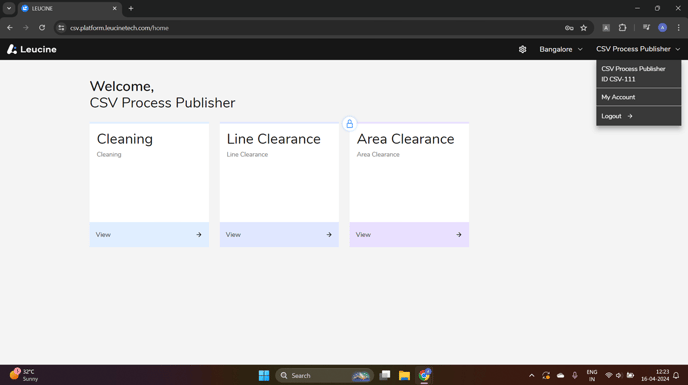Select My Account from user menu
Viewport: 688px width, 385px height.
click(638, 97)
